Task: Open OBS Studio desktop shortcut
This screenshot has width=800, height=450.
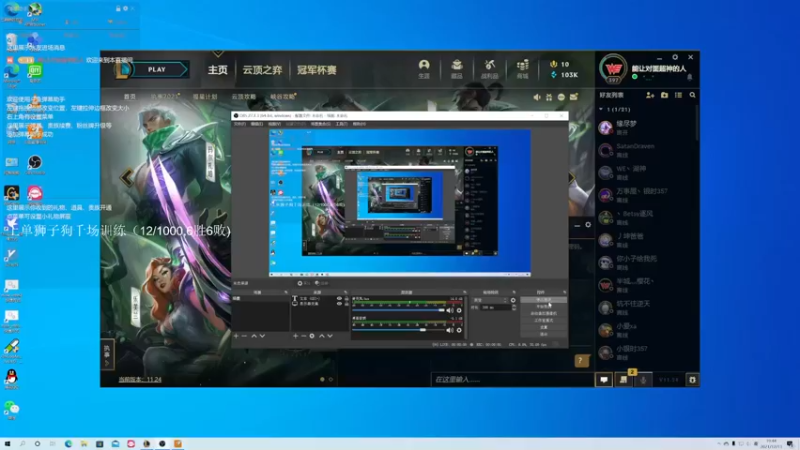Action: click(x=35, y=165)
